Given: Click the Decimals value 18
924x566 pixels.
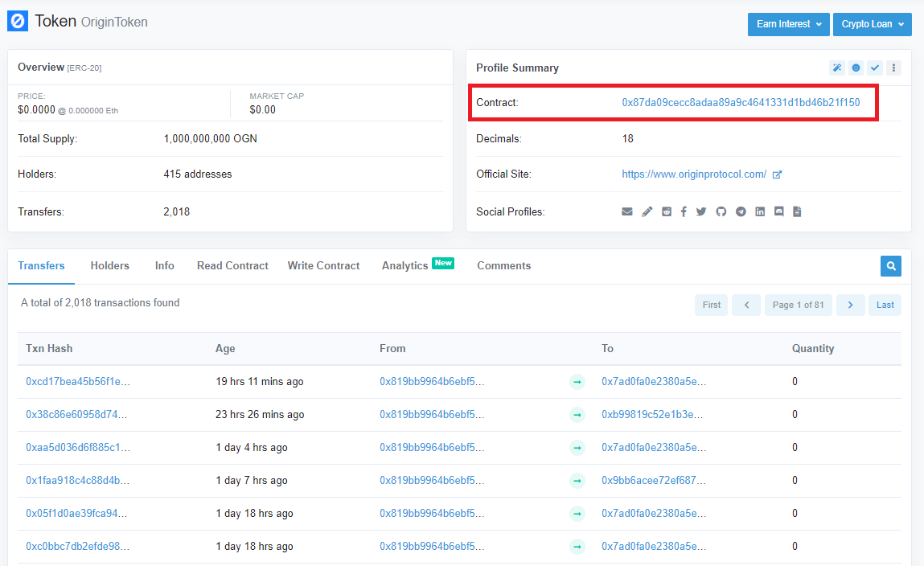Looking at the screenshot, I should [x=627, y=139].
